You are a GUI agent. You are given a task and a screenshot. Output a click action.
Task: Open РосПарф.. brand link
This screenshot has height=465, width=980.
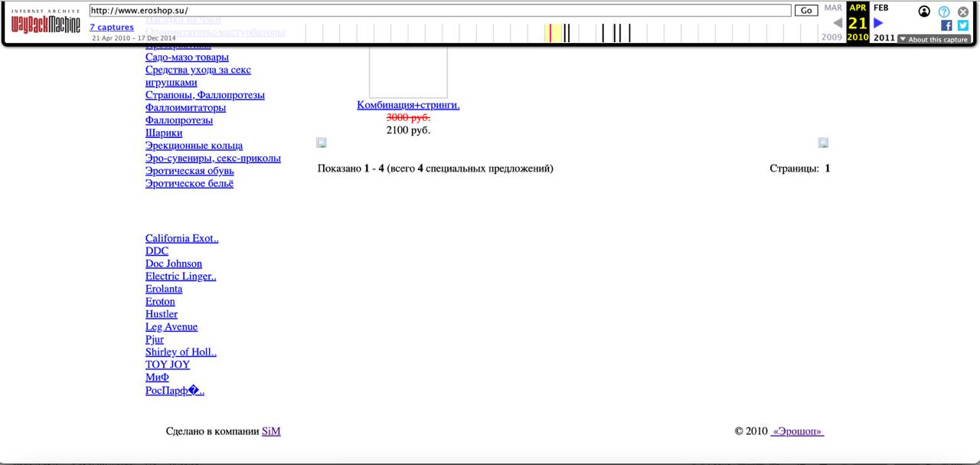pyautogui.click(x=175, y=391)
